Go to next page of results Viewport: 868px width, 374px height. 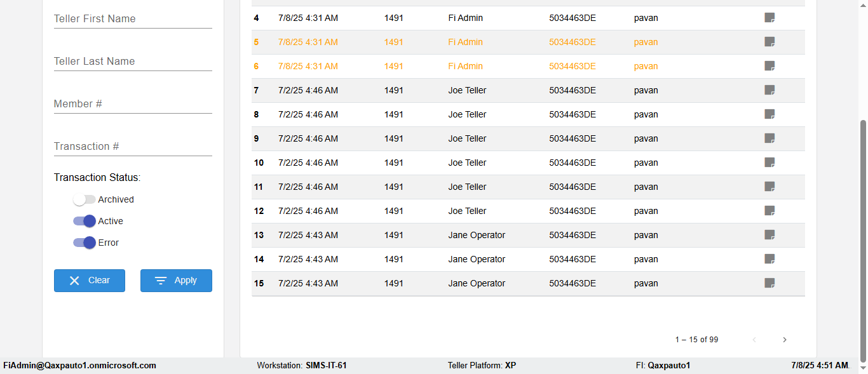785,340
